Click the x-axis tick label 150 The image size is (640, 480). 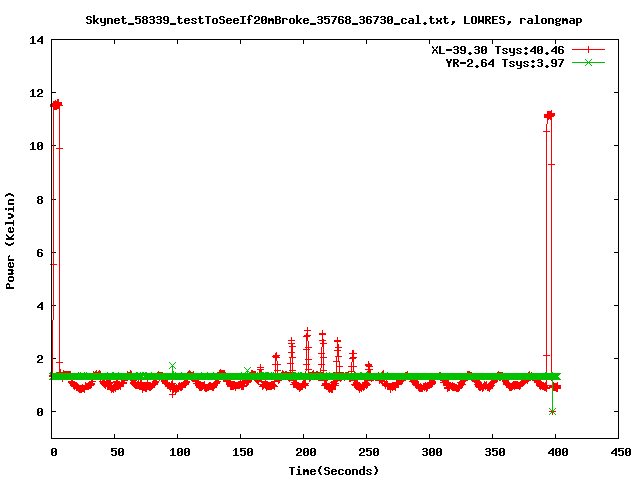(243, 452)
